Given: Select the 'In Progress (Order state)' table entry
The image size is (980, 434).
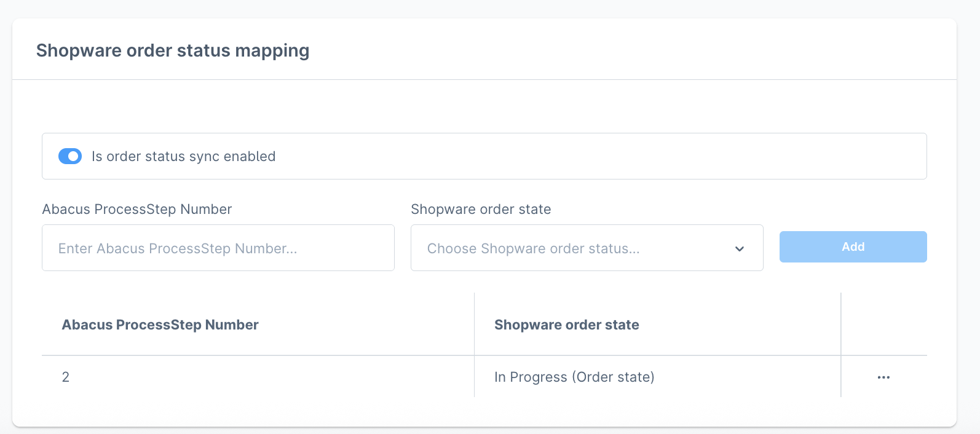Looking at the screenshot, I should coord(574,377).
